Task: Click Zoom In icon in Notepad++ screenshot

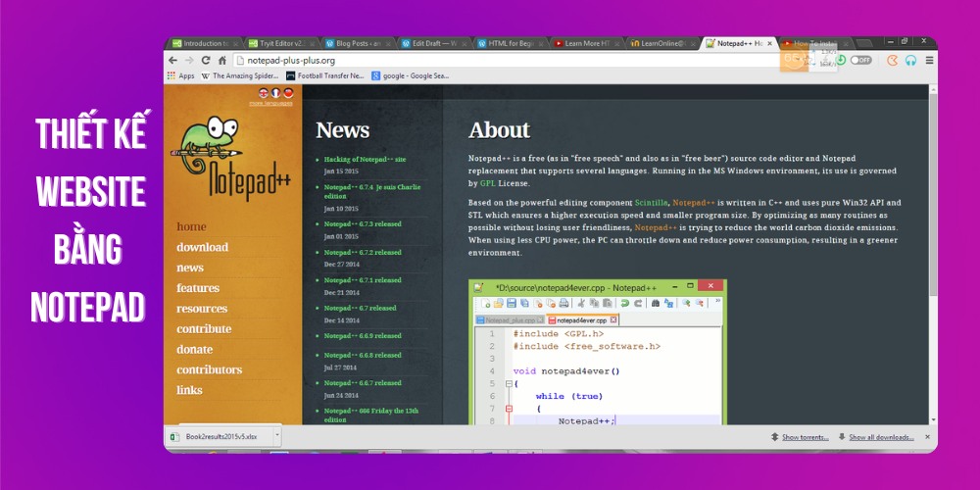Action: click(x=686, y=303)
